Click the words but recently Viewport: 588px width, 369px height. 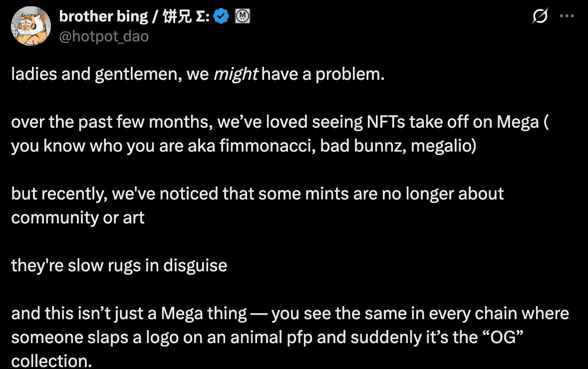59,194
